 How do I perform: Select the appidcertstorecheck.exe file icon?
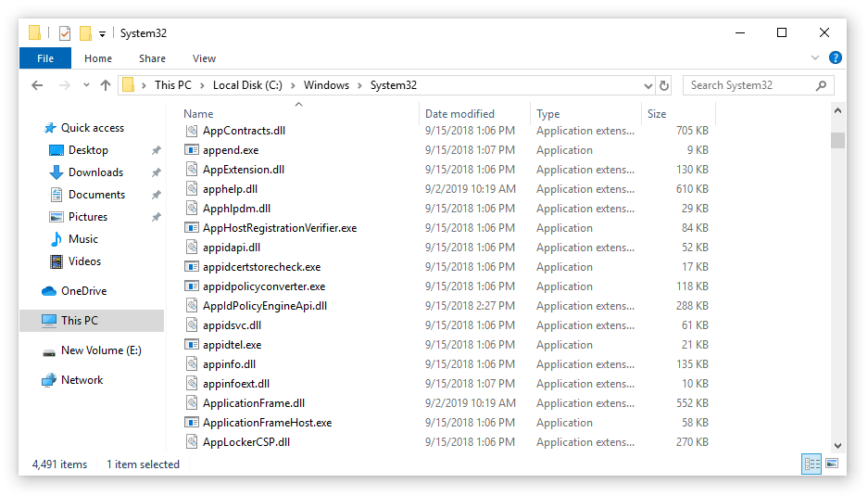tap(192, 267)
